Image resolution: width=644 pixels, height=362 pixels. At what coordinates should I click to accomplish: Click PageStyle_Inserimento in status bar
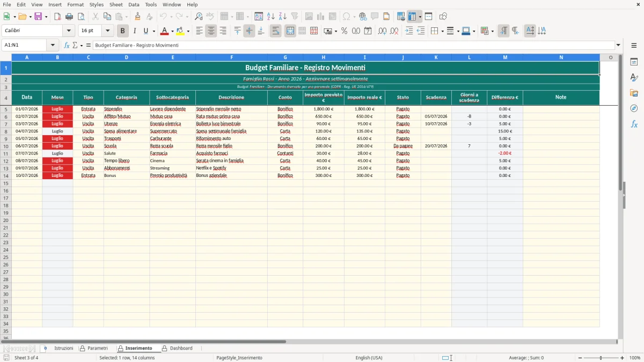239,358
